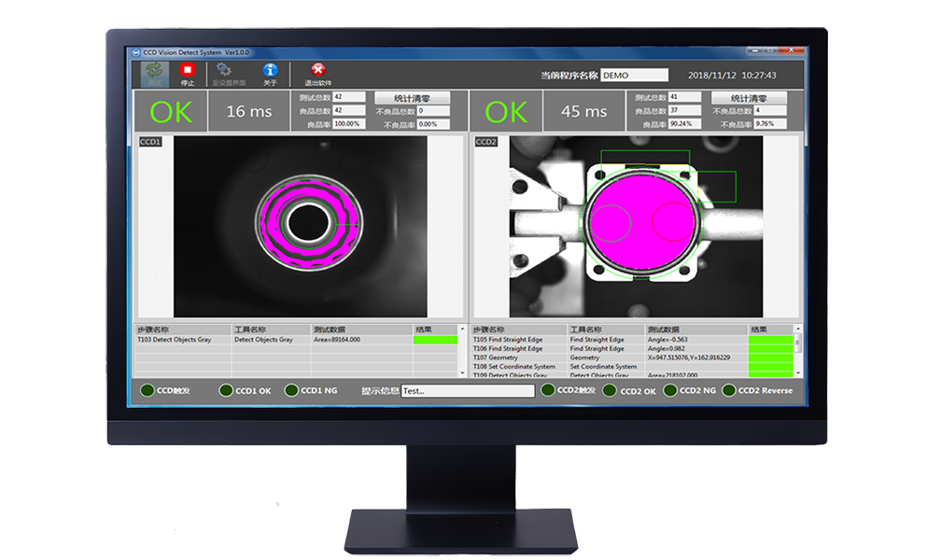Click the CCD2 Reverse indicator light
This screenshot has width=941, height=560.
pyautogui.click(x=728, y=390)
